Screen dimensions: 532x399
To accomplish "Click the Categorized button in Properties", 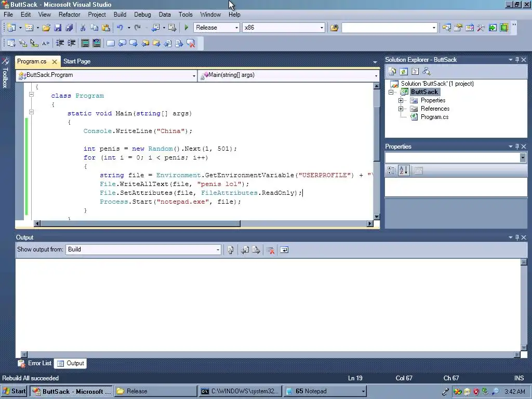I will pos(391,170).
